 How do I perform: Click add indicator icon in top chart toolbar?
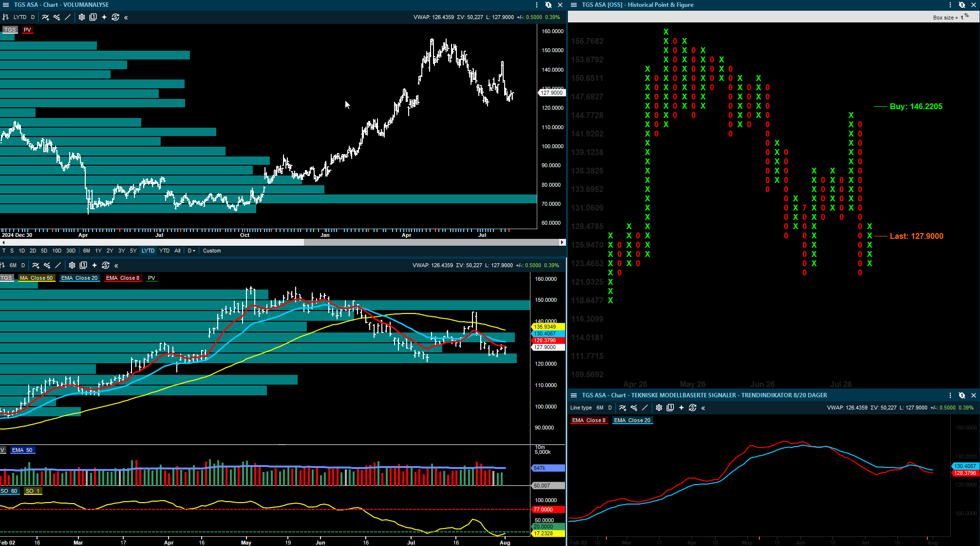45,17
